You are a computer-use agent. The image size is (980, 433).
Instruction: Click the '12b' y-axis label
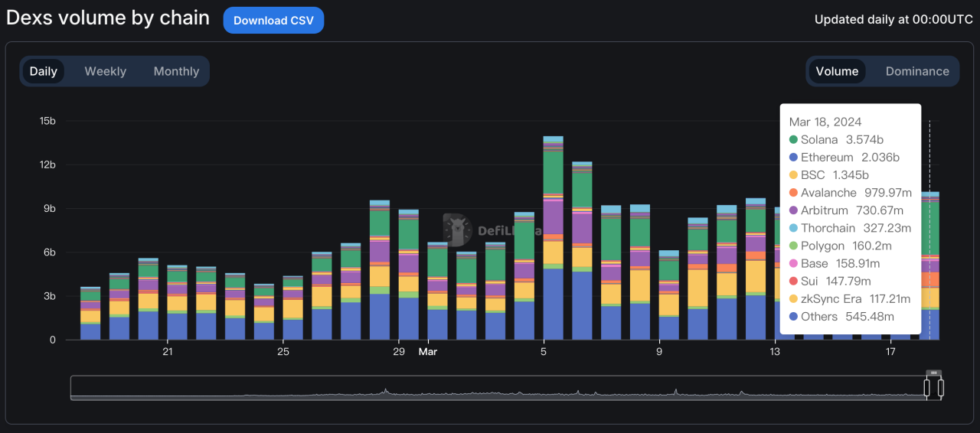47,164
